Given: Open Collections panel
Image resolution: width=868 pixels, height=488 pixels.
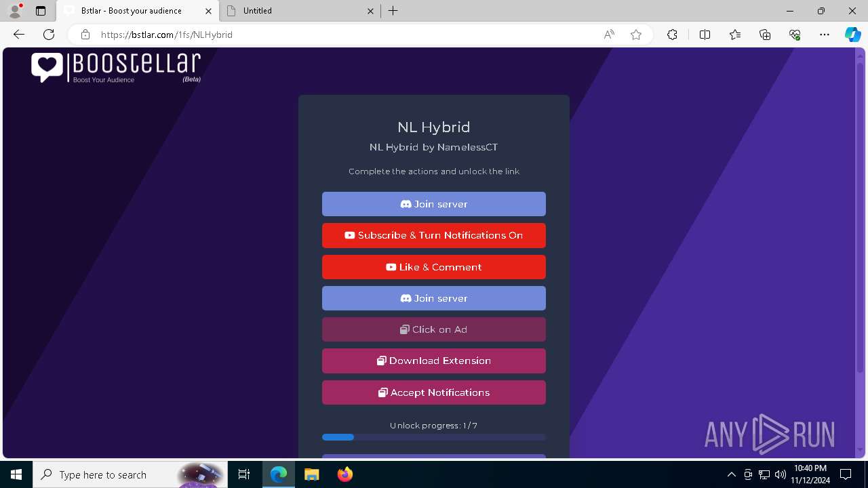Looking at the screenshot, I should coord(765,35).
